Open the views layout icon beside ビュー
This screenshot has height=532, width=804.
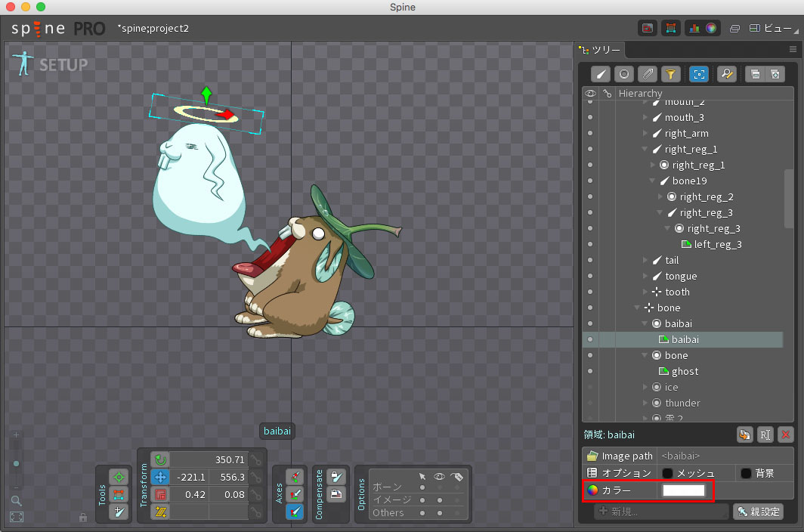[754, 28]
